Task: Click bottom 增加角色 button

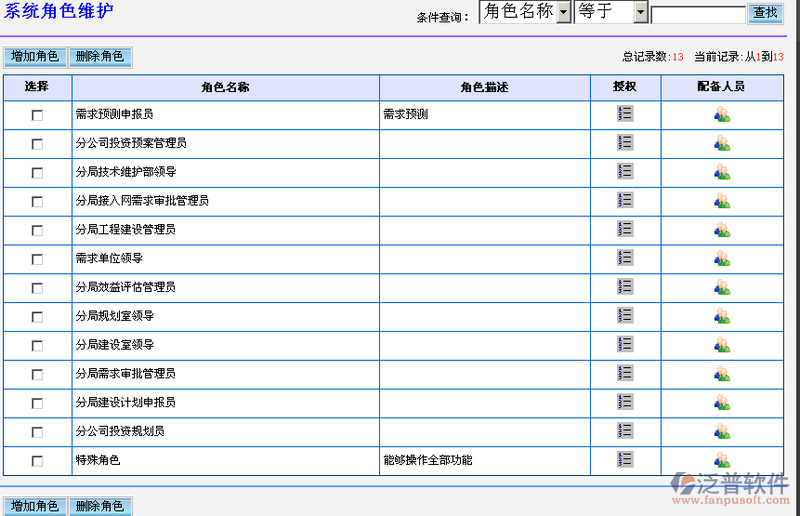Action: pos(35,506)
